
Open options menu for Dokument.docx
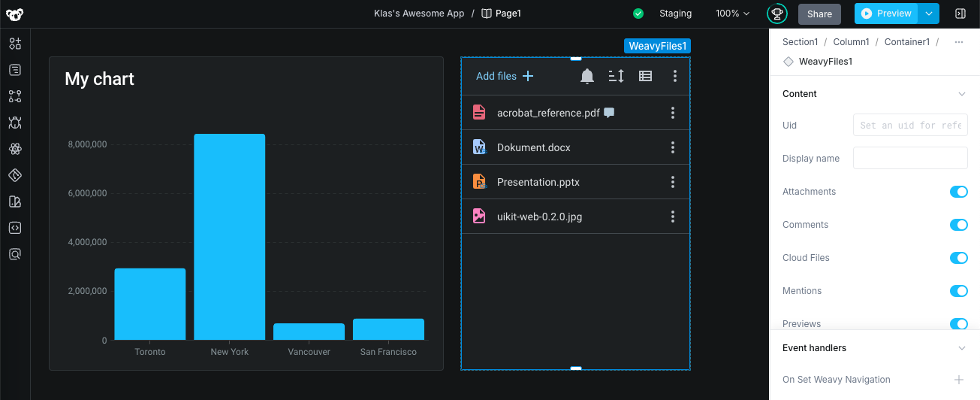(673, 147)
